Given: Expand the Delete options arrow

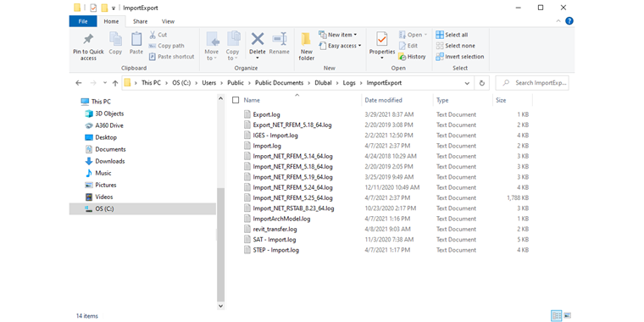Looking at the screenshot, I should (258, 58).
